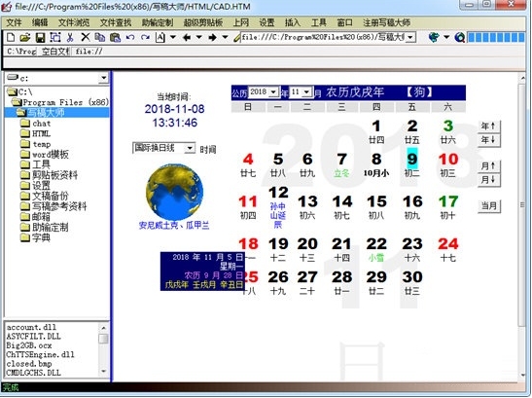Open the 超级剪贴板 menu
The width and height of the screenshot is (532, 398).
(x=203, y=22)
